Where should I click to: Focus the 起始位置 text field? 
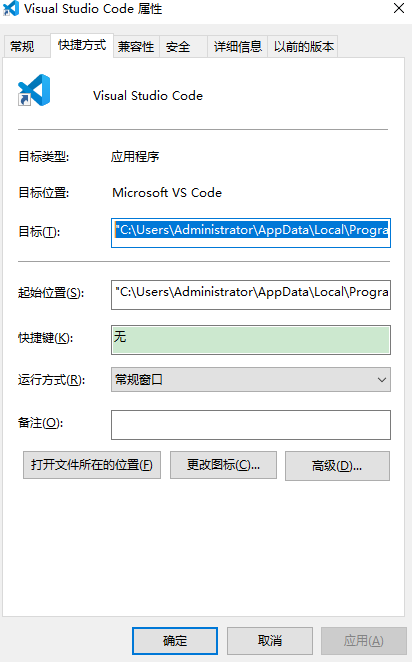point(251,295)
